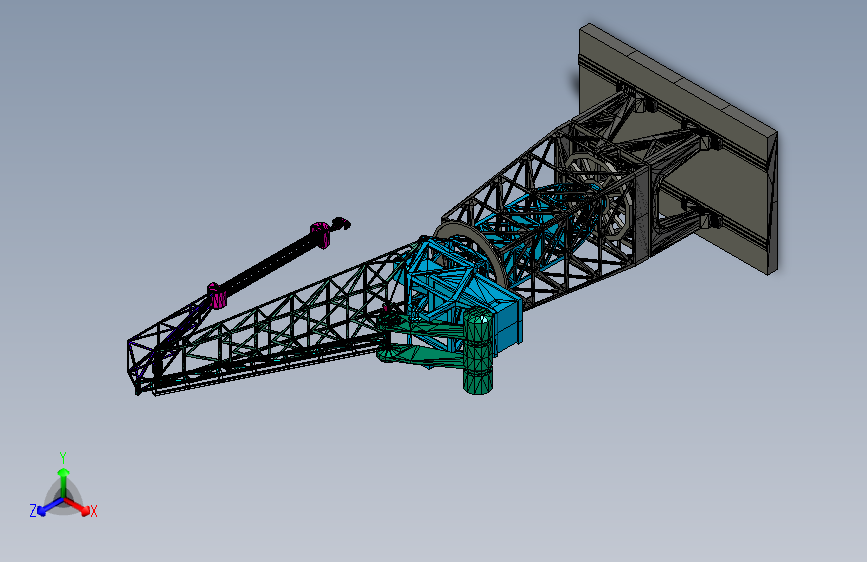Click the green Y axis of the triad
This screenshot has width=867, height=562.
64,483
